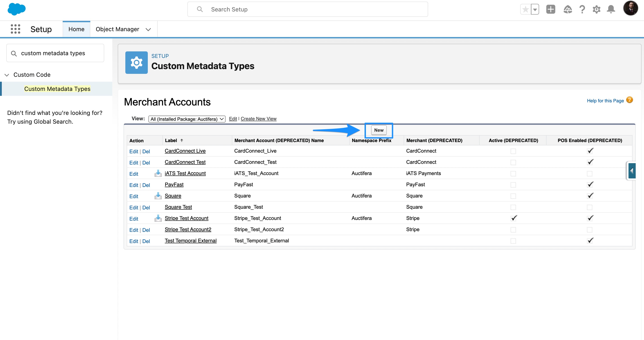Open the Square Test record
The image size is (644, 340).
click(178, 207)
